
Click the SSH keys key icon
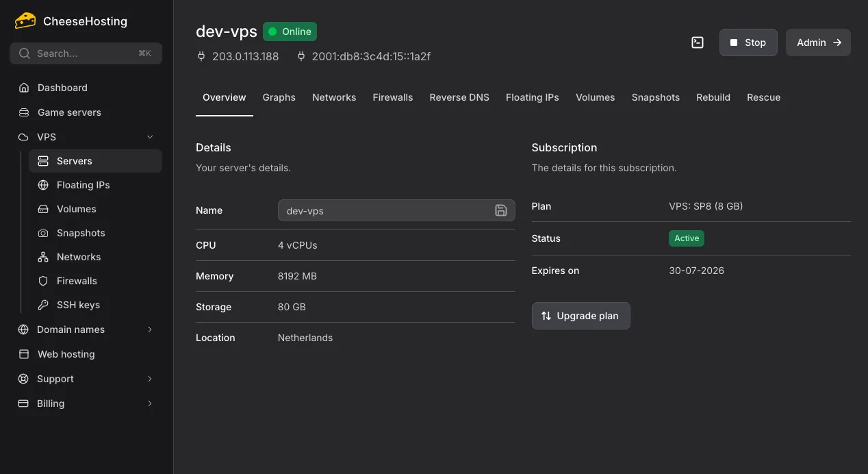[43, 305]
